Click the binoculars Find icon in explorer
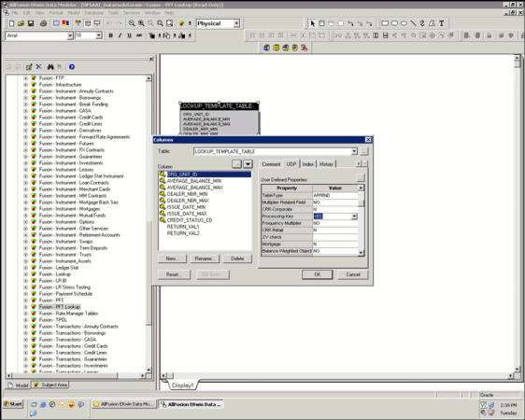The height and width of the screenshot is (420, 525). [x=50, y=67]
